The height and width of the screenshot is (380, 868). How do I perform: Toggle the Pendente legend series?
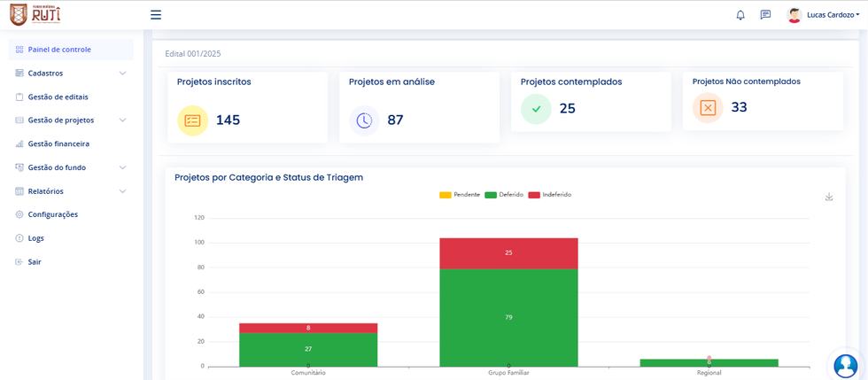pyautogui.click(x=460, y=195)
